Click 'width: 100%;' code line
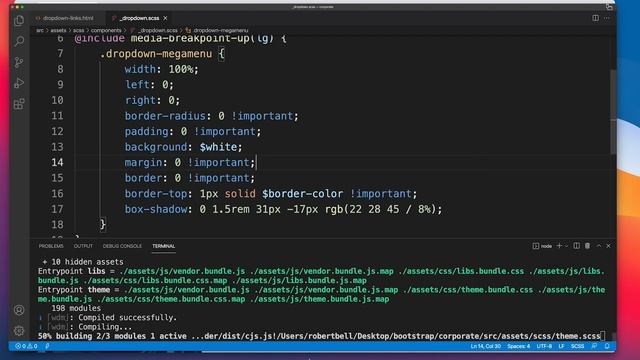 tap(162, 69)
